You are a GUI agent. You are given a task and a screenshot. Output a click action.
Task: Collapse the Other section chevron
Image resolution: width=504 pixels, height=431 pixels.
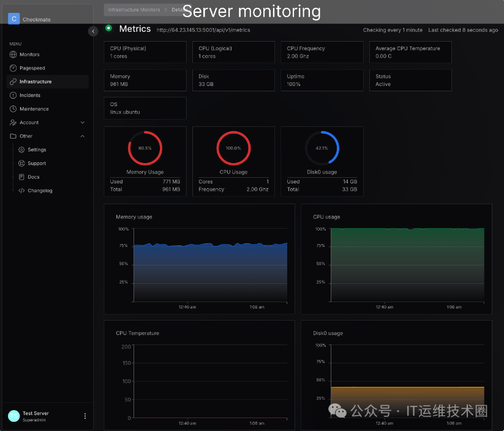(x=83, y=136)
